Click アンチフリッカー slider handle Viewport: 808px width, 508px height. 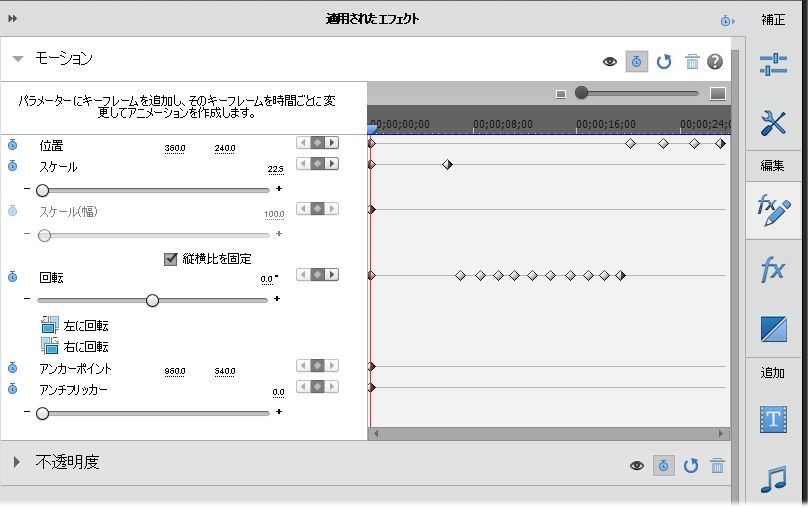[42, 413]
